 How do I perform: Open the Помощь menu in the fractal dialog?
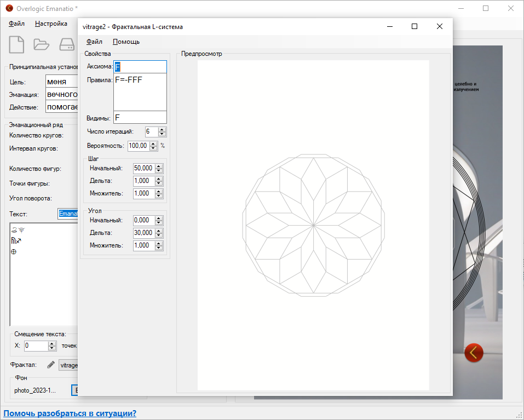(126, 42)
